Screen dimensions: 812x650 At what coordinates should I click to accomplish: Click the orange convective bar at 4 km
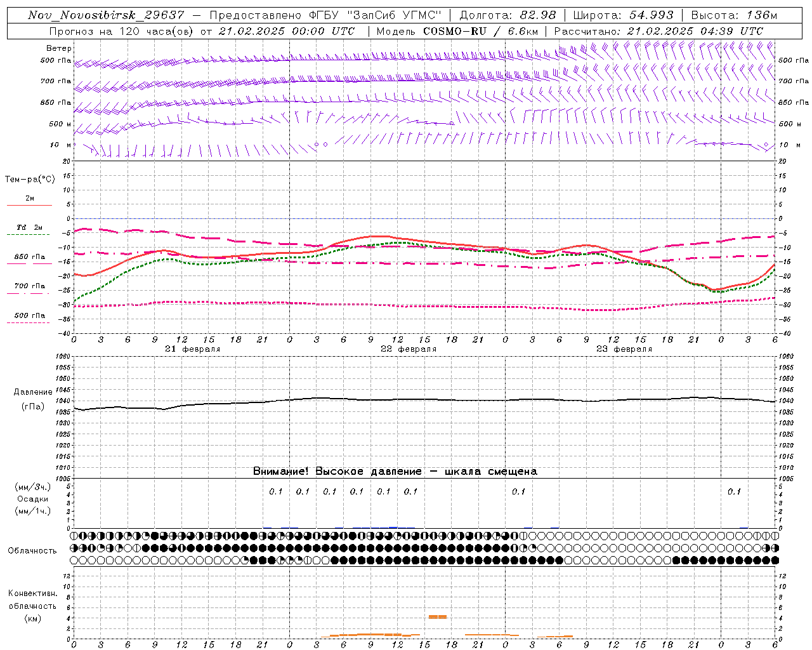tap(438, 617)
